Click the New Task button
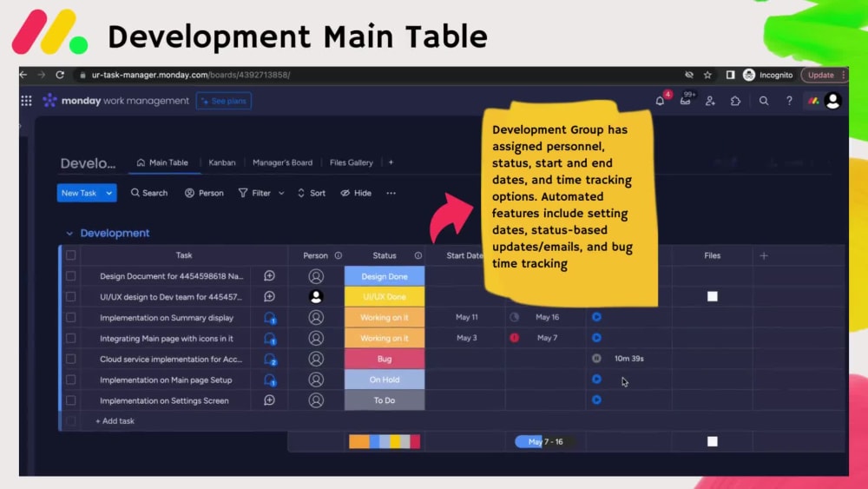 point(79,193)
